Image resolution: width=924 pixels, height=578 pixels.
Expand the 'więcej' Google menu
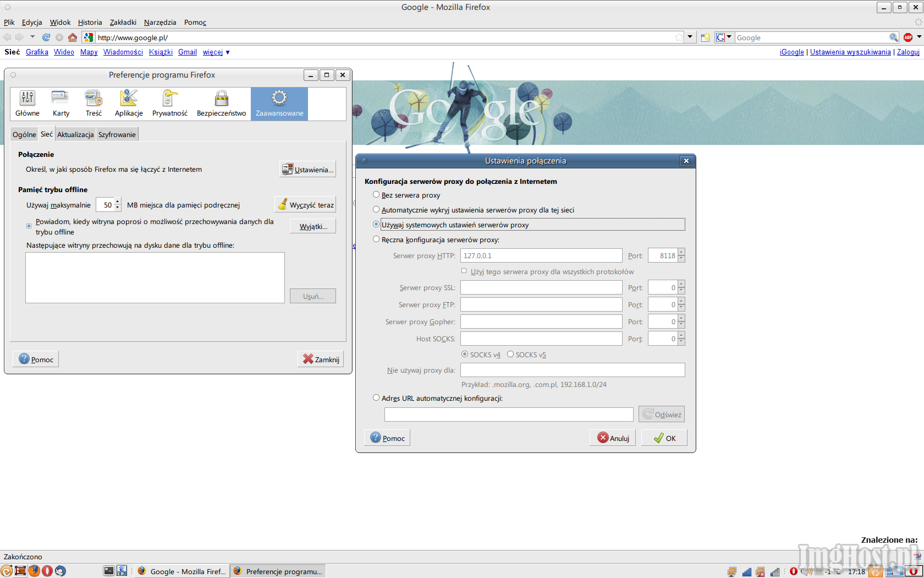(216, 52)
